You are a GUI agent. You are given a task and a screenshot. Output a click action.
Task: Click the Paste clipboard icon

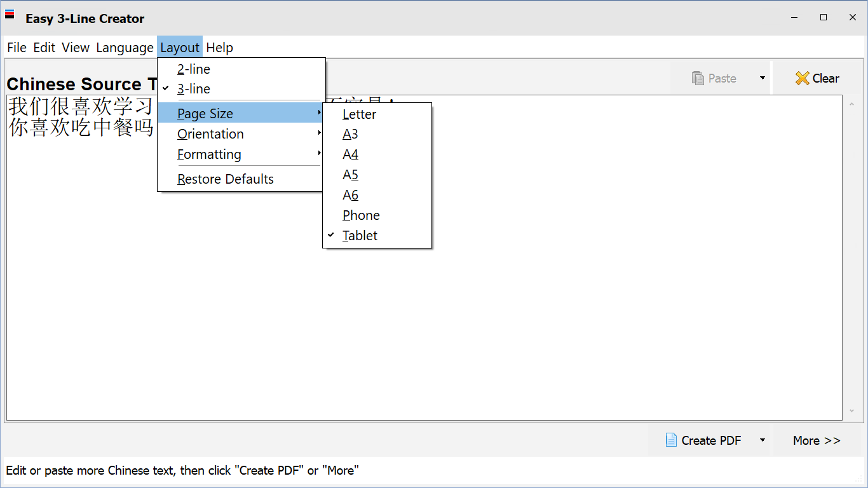coord(698,78)
